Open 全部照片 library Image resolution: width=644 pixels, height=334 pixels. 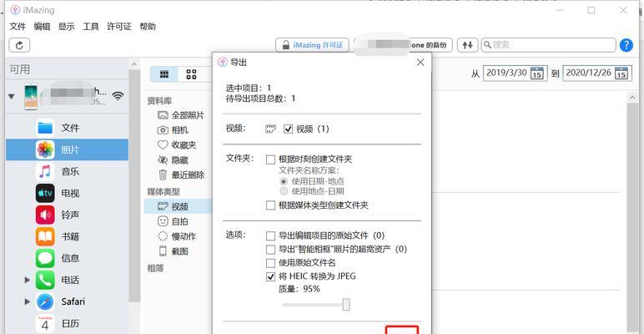(x=181, y=115)
